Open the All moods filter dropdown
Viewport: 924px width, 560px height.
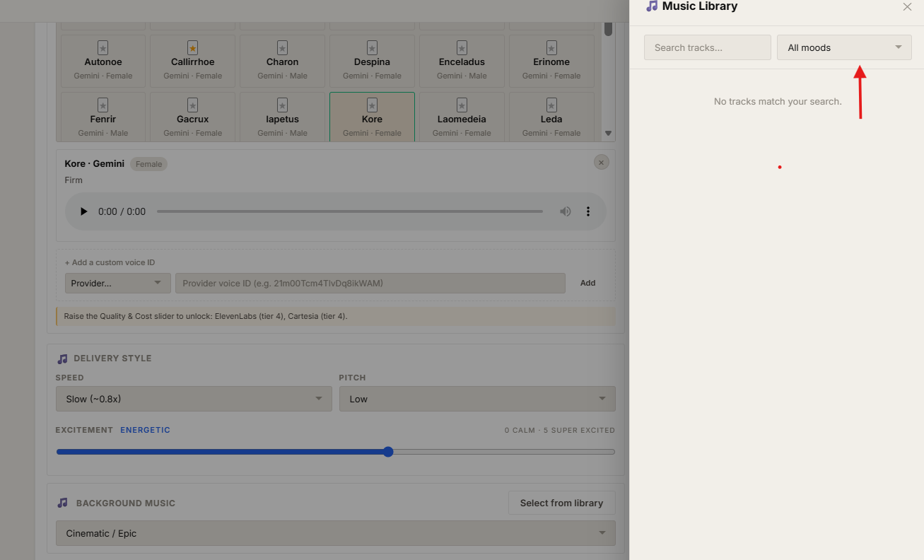844,47
